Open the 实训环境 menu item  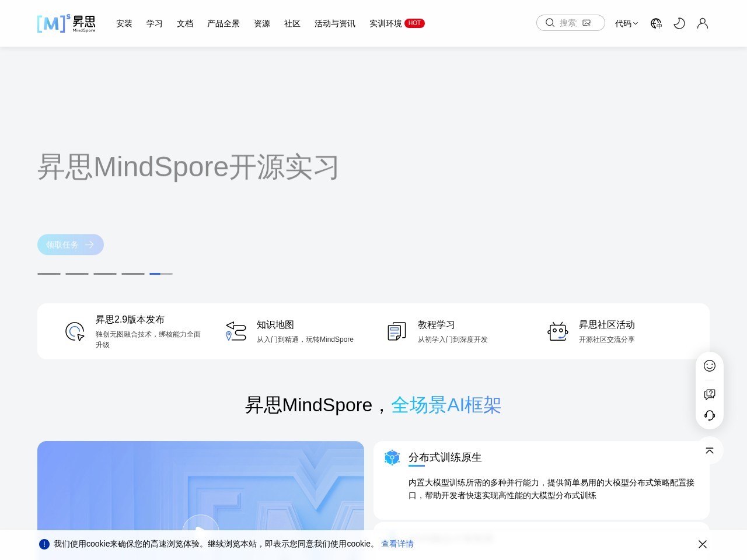pos(386,23)
